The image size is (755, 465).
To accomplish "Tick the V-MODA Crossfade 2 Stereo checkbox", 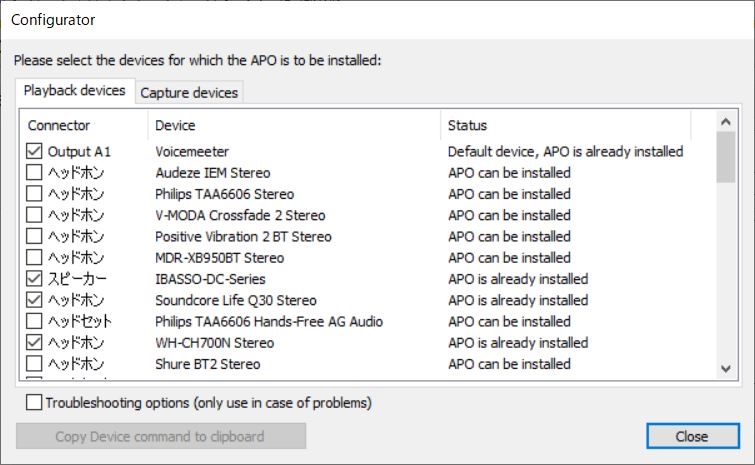I will (34, 215).
